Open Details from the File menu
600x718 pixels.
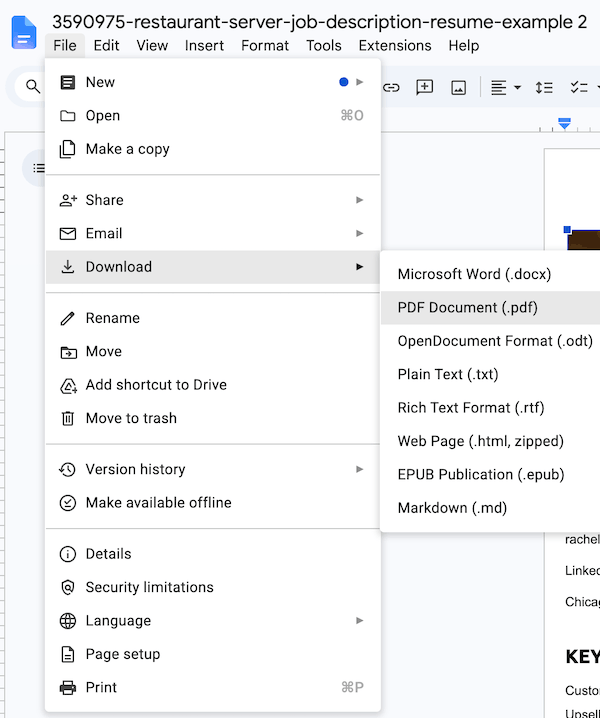point(213,554)
